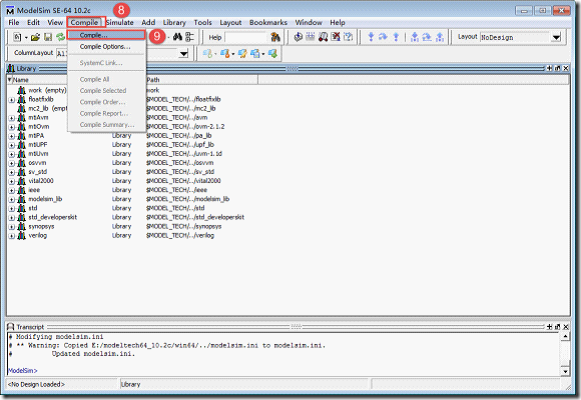Viewport: 581px width, 400px height.
Task: Open the ColumnLayout dropdown arrow
Action: point(183,54)
